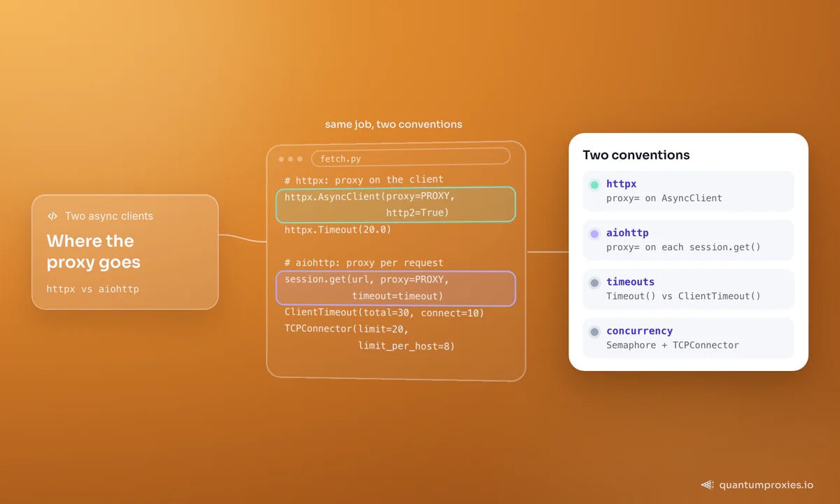Click the text 'Semaphore + TCPConnector'
This screenshot has height=504, width=840.
tap(673, 345)
